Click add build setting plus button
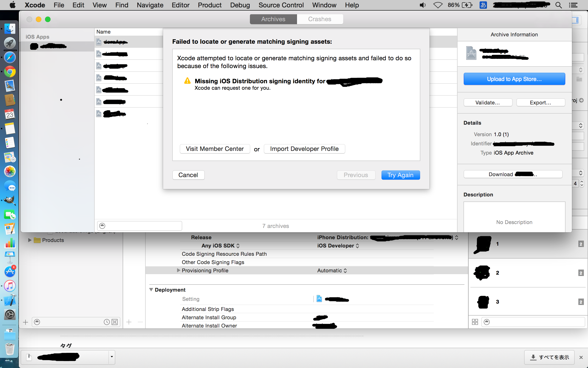The image size is (588, 368). 129,322
